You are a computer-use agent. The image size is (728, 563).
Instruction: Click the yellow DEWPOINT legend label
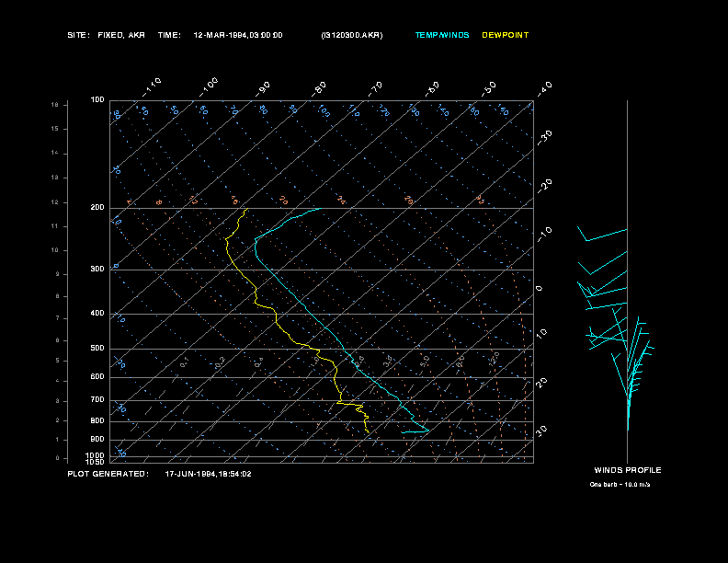click(506, 35)
